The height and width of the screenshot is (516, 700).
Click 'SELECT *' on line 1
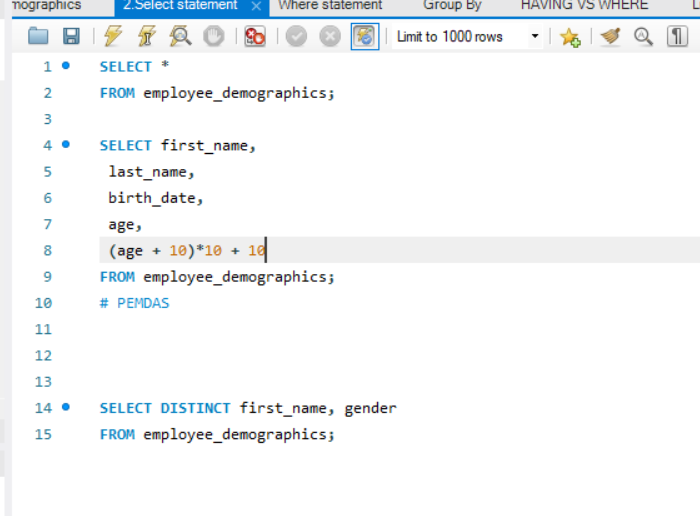click(134, 67)
